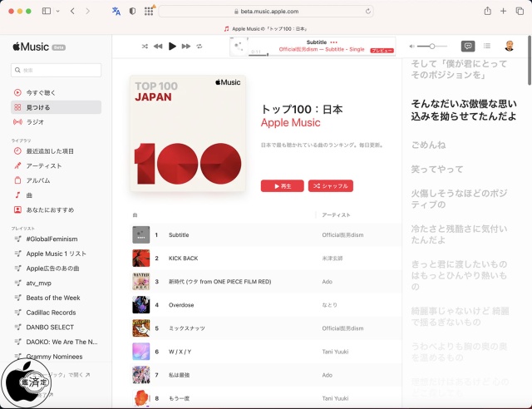532x409 pixels.
Task: Reload the page
Action: pos(367,11)
